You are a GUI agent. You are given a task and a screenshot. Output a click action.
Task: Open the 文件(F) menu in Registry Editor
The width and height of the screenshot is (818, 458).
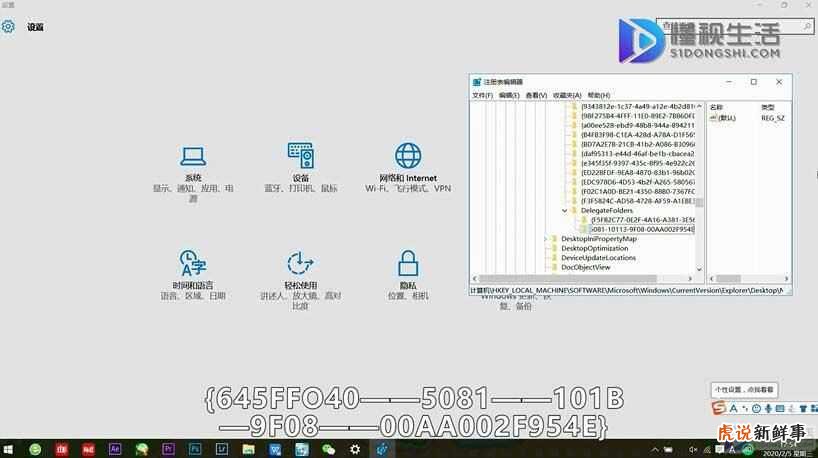[x=482, y=95]
